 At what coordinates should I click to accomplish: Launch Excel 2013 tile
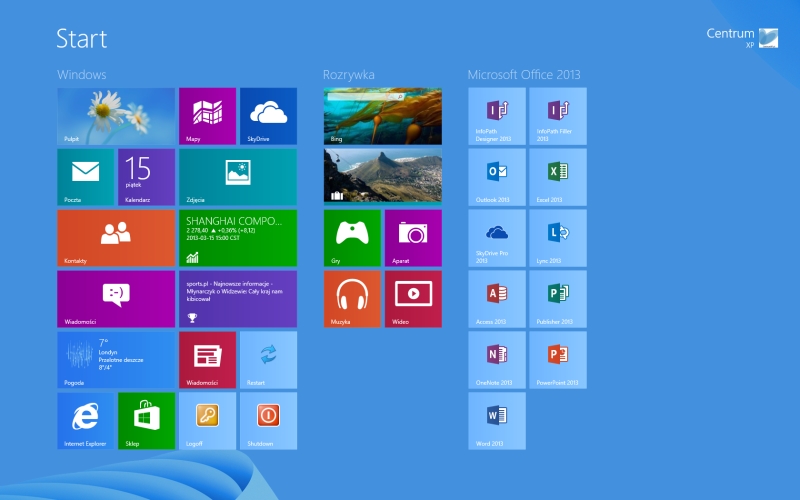[x=558, y=177]
